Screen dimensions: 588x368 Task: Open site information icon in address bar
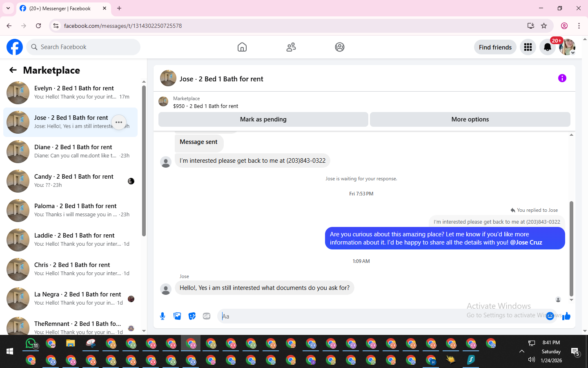[56, 26]
